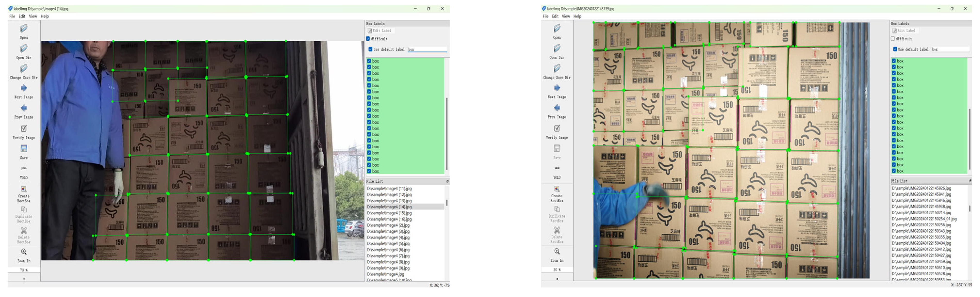Screen dimensions: 980x297
Task: Click Open Dir icon in Image4 (14) window
Action: point(23,49)
